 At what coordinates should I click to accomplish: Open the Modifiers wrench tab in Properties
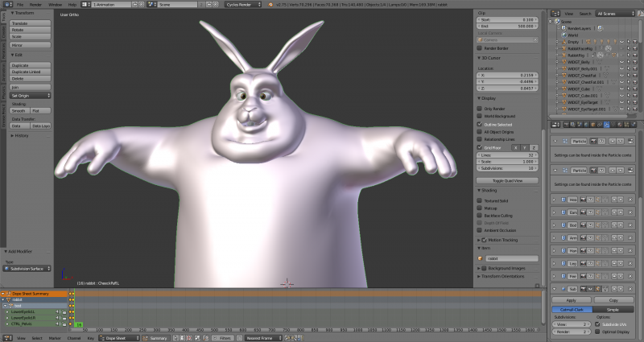[607, 125]
